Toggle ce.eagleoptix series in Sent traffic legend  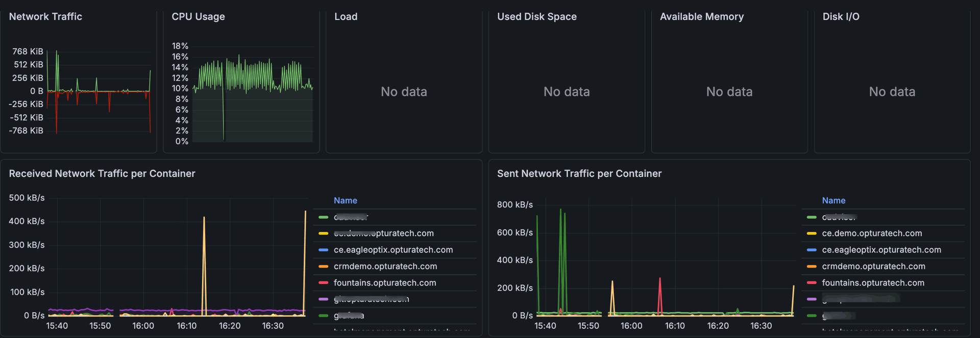881,250
